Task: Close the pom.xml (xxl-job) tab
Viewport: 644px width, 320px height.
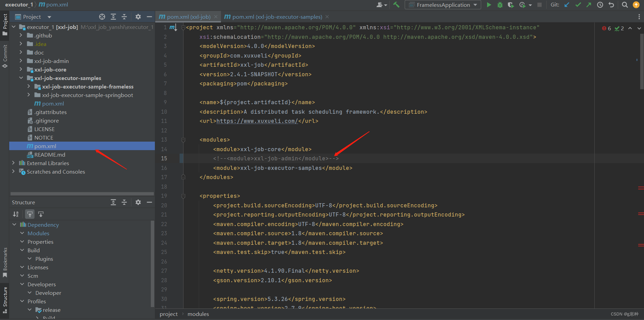Action: (216, 17)
